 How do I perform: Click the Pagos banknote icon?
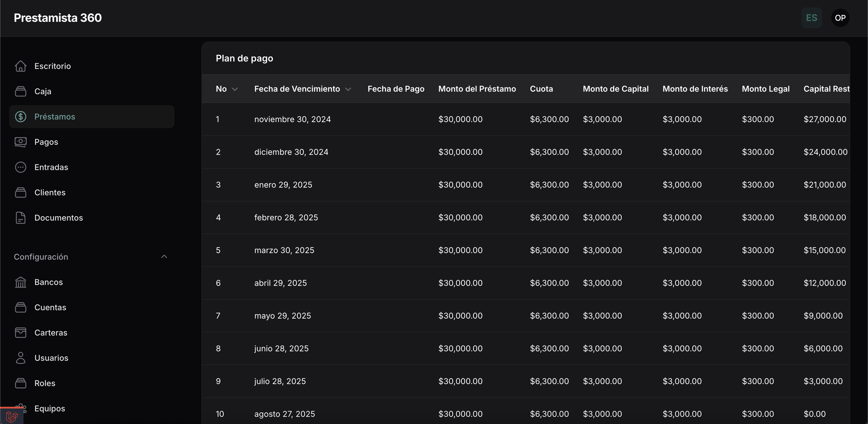(x=21, y=142)
